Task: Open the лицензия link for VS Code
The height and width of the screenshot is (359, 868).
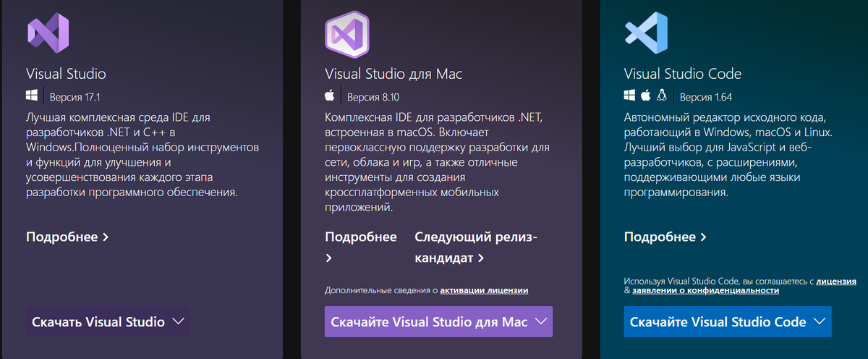Action: 836,281
